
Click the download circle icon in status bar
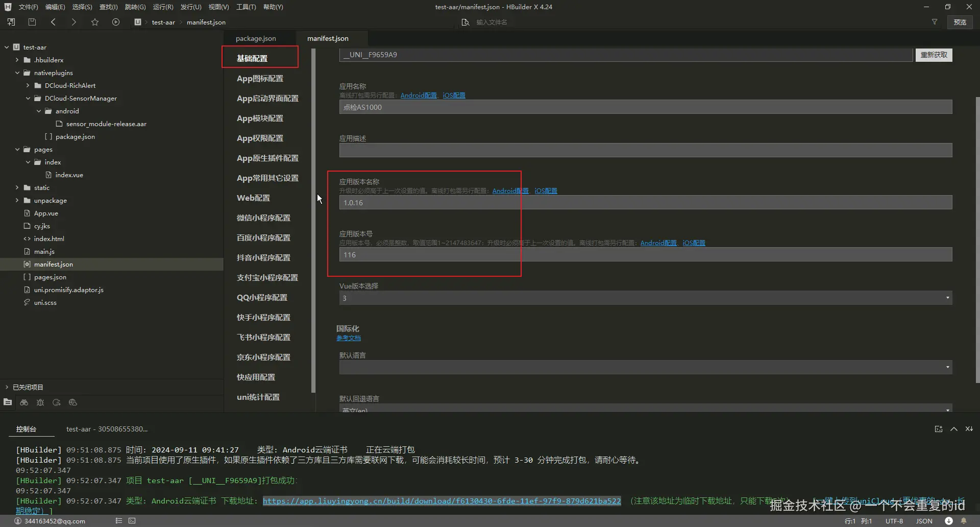pyautogui.click(x=948, y=521)
